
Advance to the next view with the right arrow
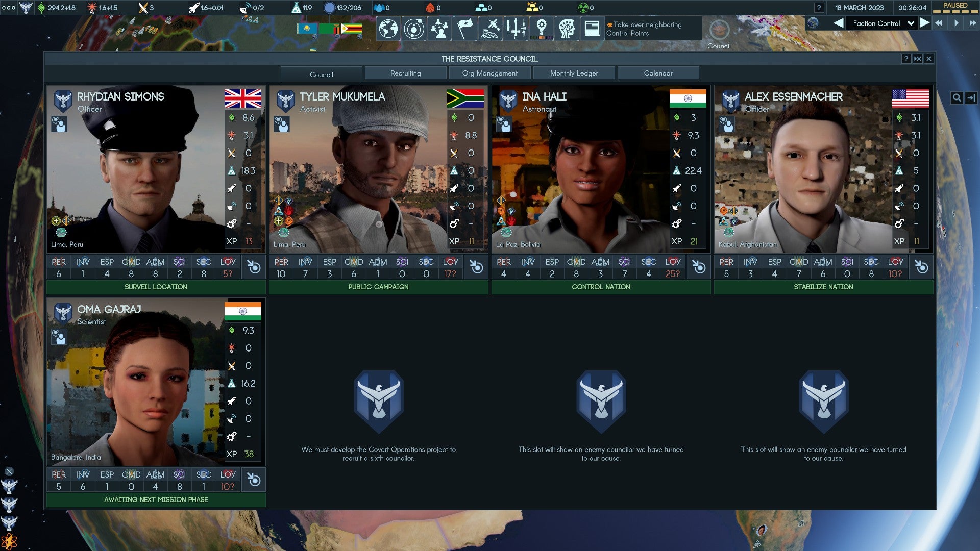tap(925, 23)
